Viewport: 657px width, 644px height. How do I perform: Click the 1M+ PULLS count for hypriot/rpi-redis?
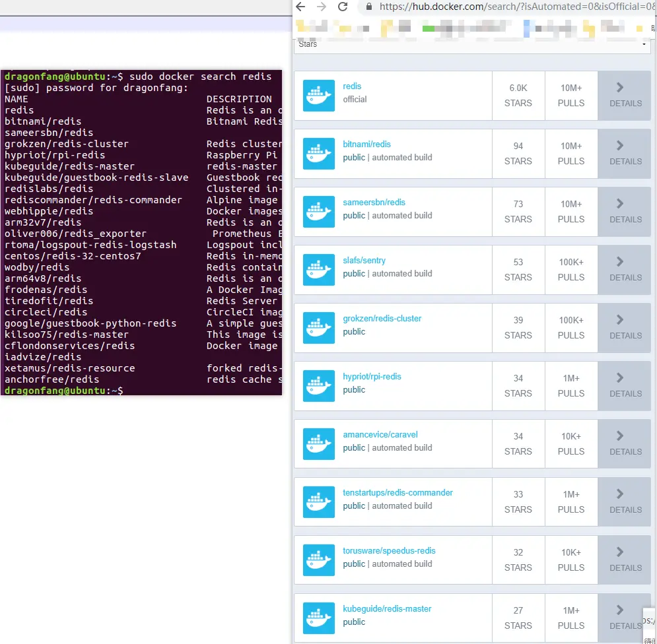pos(571,386)
